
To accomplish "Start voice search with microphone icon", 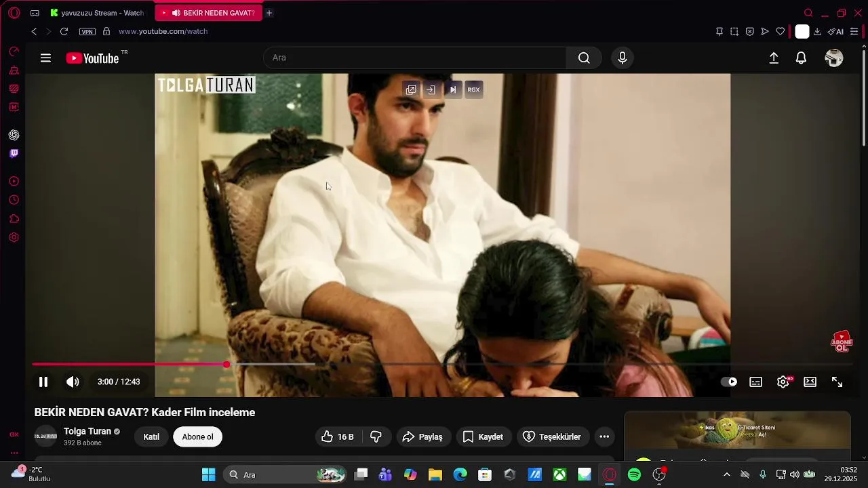I will 623,58.
